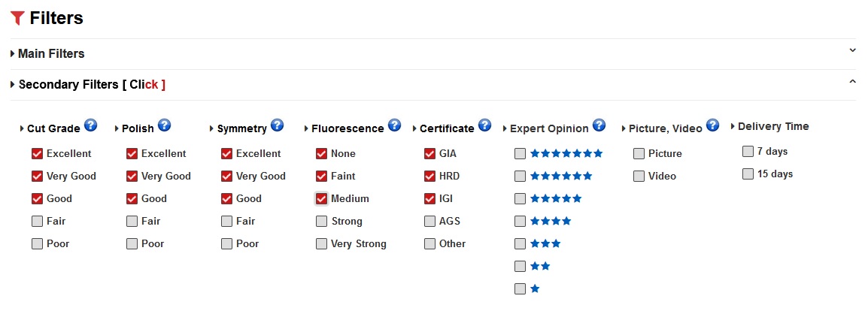Click the Fluorescence help question icon
The height and width of the screenshot is (320, 868).
[x=395, y=125]
